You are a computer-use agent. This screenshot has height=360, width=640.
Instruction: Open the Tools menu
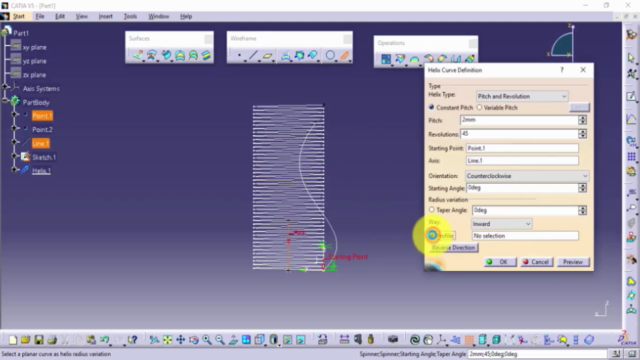point(130,16)
